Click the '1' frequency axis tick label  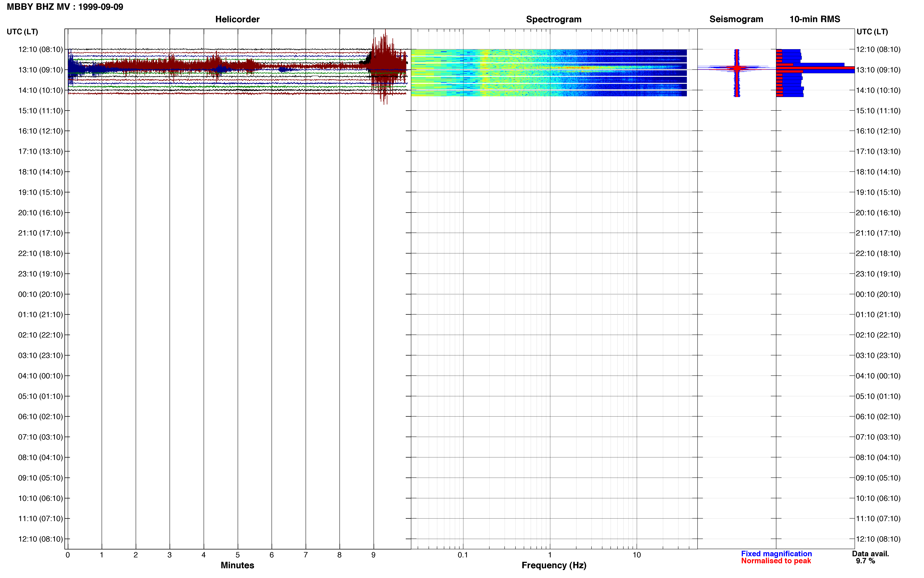[x=550, y=555]
